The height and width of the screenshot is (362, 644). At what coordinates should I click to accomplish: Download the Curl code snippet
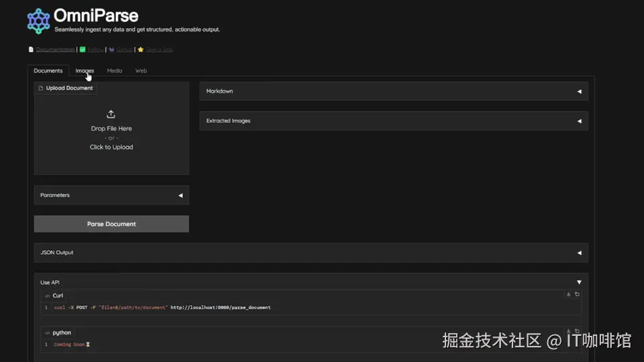pyautogui.click(x=568, y=294)
